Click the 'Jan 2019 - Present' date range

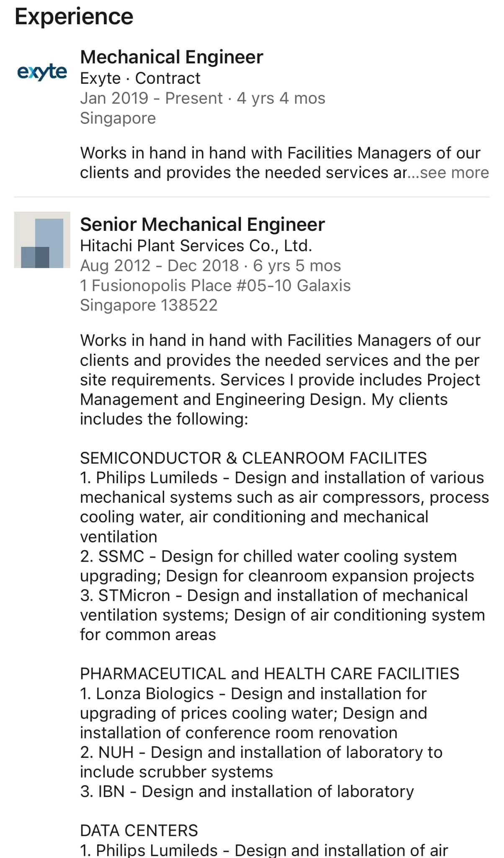[151, 98]
